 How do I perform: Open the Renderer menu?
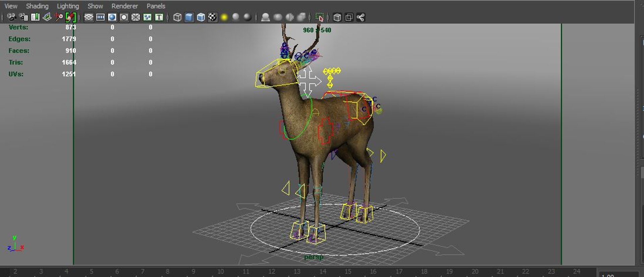[x=124, y=6]
